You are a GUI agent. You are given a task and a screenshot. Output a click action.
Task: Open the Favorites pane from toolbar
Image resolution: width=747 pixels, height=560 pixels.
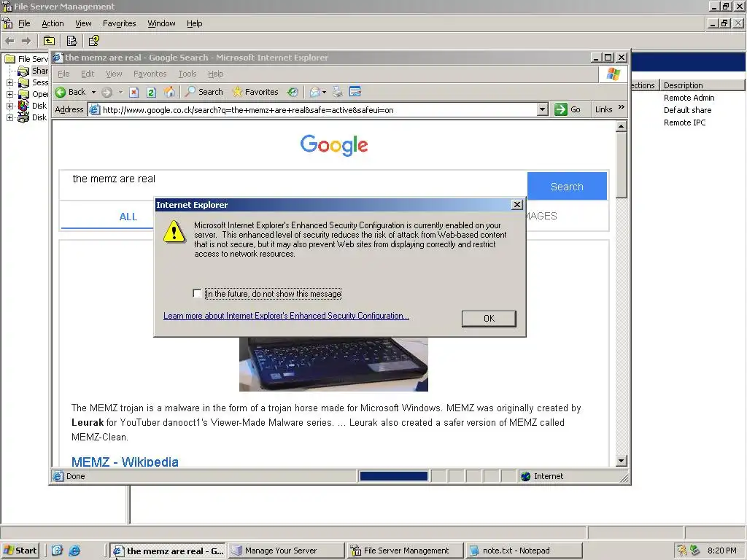coord(255,92)
